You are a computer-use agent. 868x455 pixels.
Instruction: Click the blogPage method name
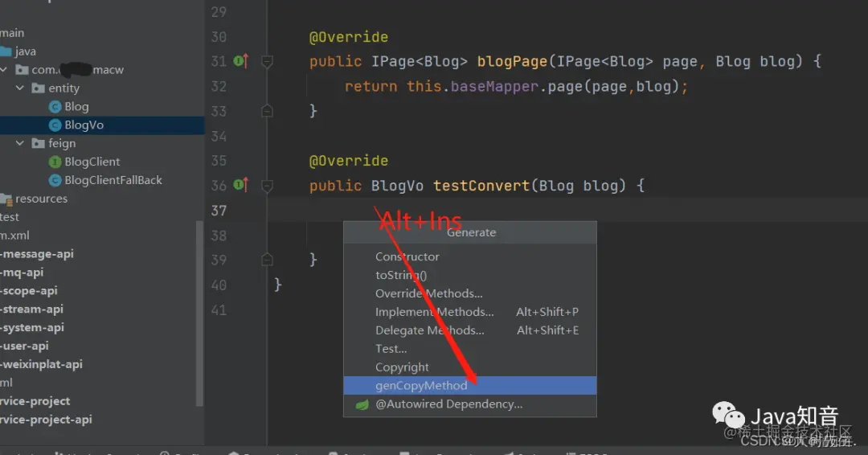coord(512,61)
